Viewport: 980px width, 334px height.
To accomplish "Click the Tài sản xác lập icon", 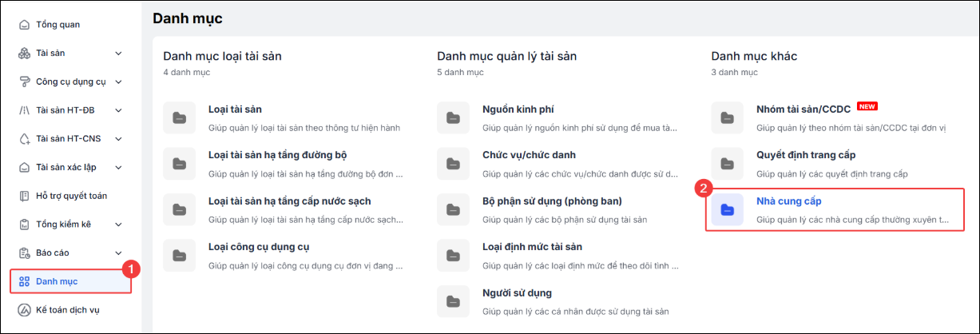I will pos(25,167).
